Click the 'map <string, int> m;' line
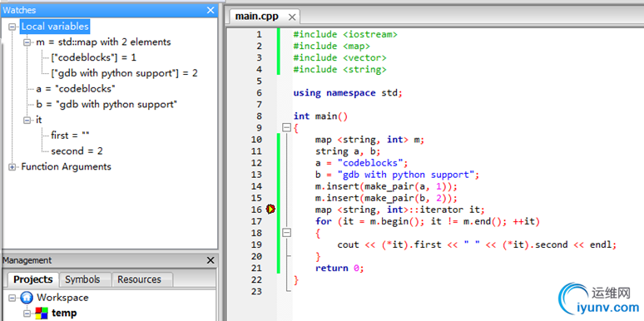 click(369, 140)
